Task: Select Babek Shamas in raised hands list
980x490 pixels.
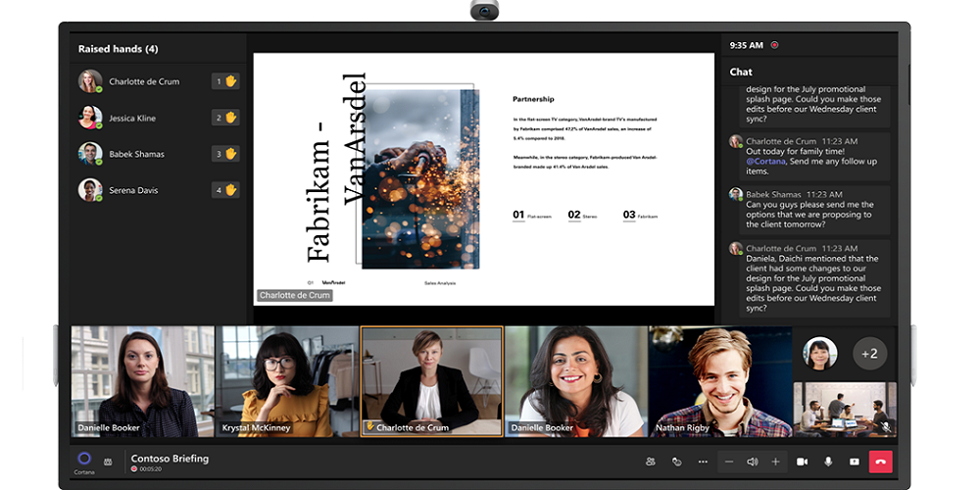Action: (x=136, y=154)
